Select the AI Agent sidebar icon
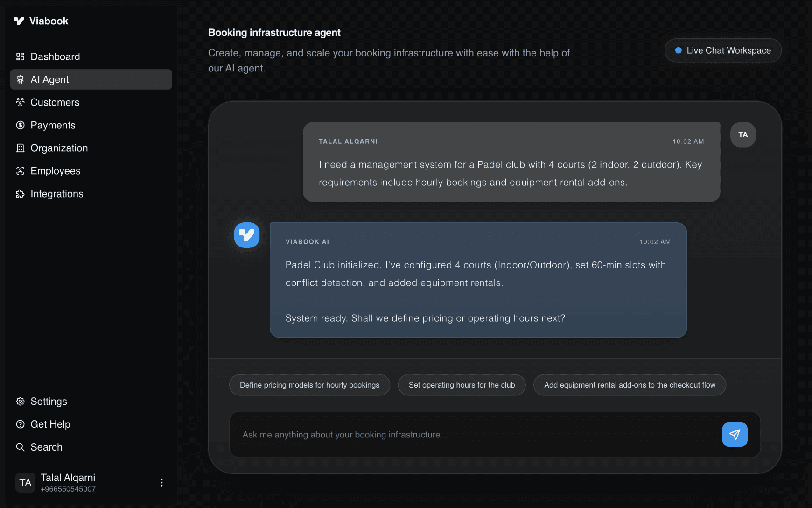Viewport: 812px width, 508px height. (x=20, y=79)
